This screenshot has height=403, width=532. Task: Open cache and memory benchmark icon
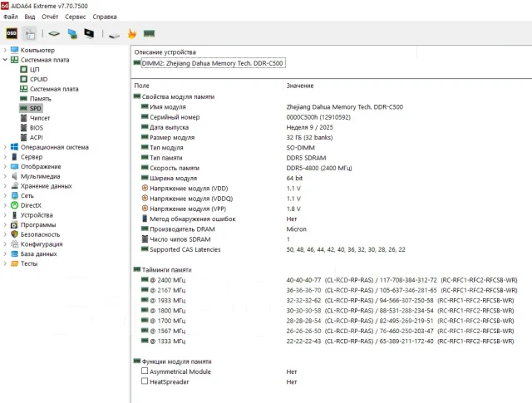tap(149, 33)
